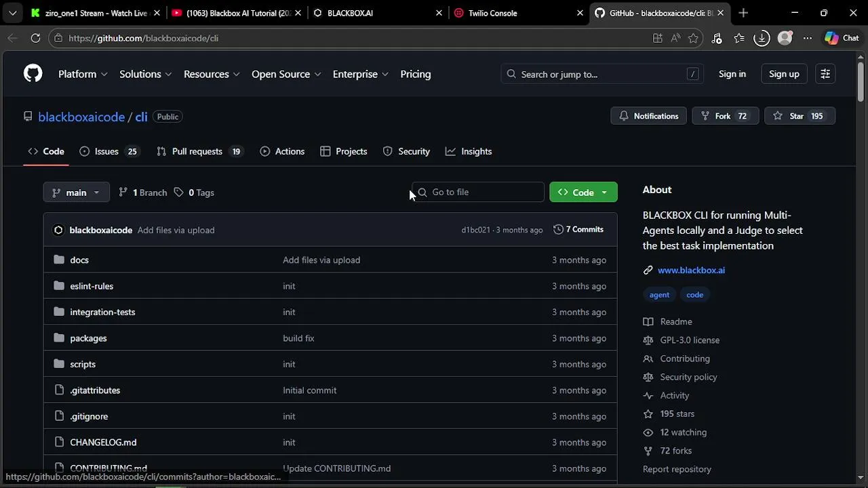Open the tab search dropdown icon
Image resolution: width=868 pixels, height=488 pixels.
click(x=12, y=13)
